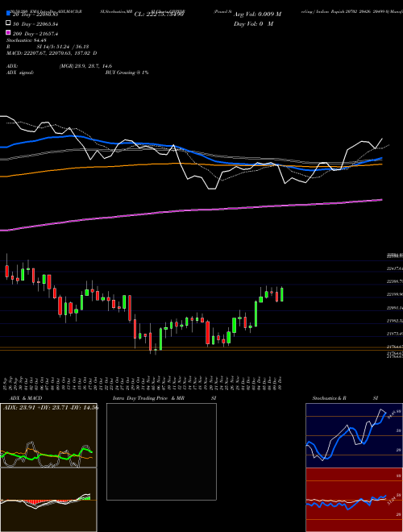Open the Stochastics blue mini chart
Screen dimensions: 403x532
click(354, 435)
